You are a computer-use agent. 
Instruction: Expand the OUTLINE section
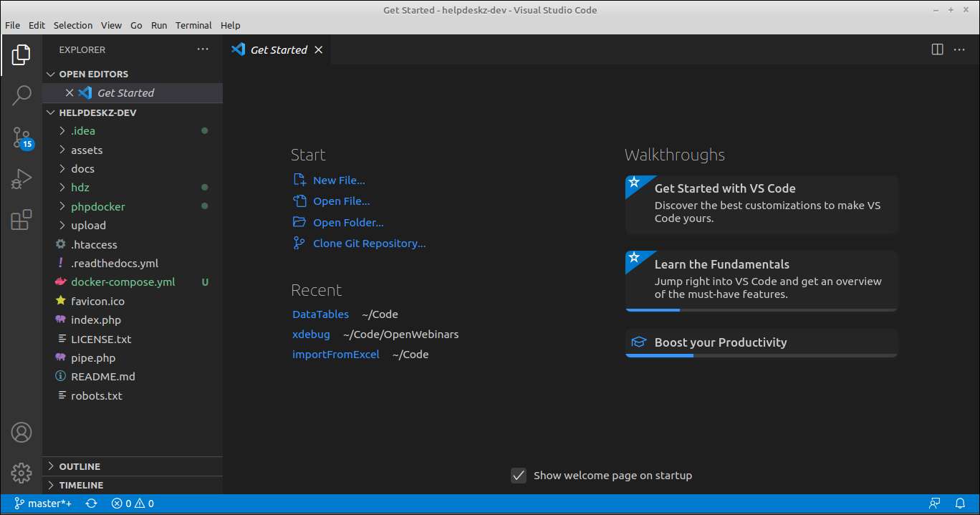pyautogui.click(x=79, y=466)
